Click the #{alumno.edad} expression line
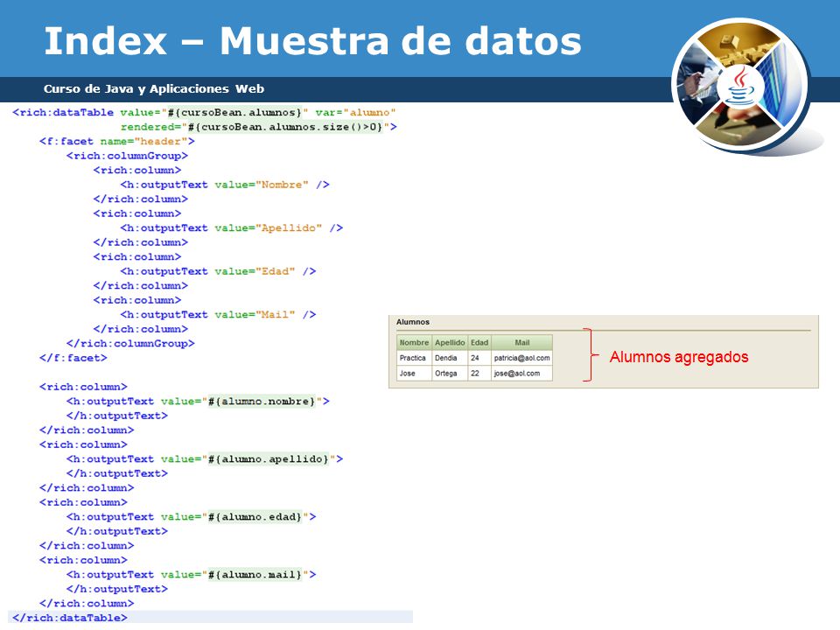 pyautogui.click(x=192, y=517)
